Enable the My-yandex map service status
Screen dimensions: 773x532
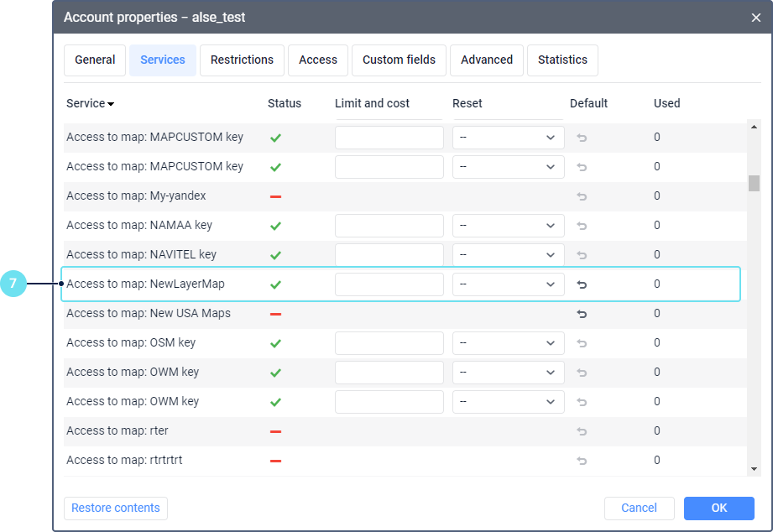(275, 196)
